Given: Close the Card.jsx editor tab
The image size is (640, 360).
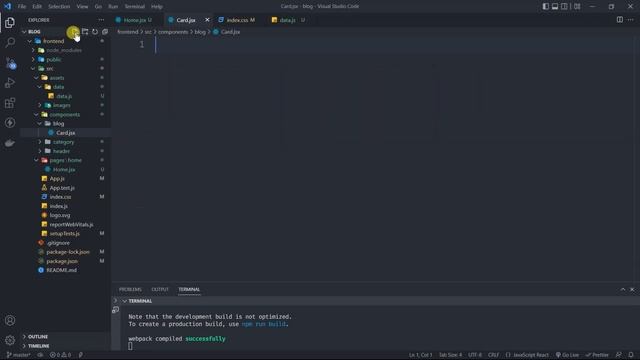Looking at the screenshot, I should (207, 20).
